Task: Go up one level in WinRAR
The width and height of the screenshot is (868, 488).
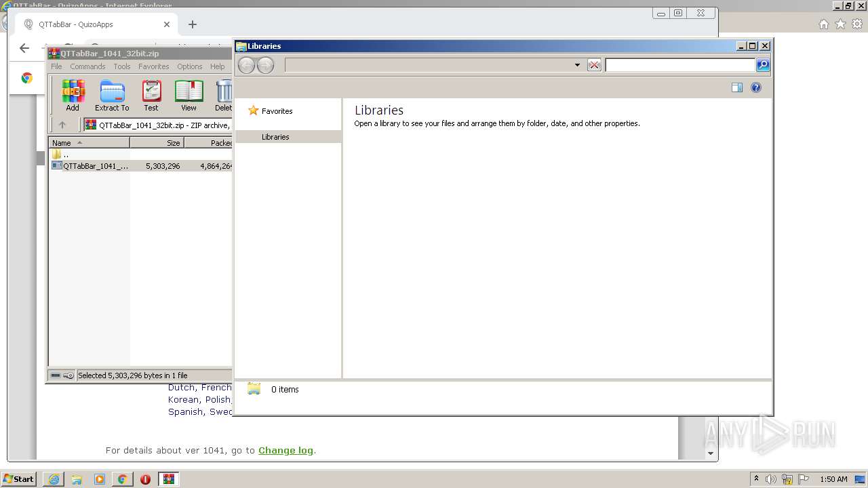Action: (62, 125)
